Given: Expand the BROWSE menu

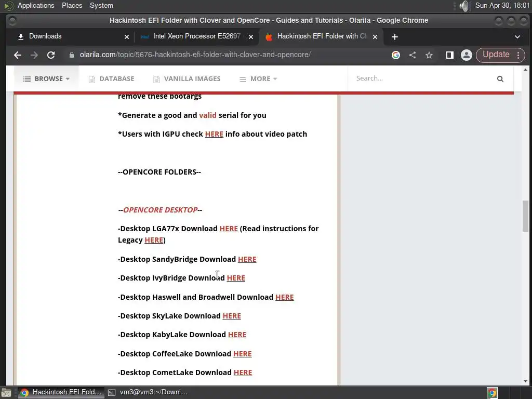Looking at the screenshot, I should point(46,79).
